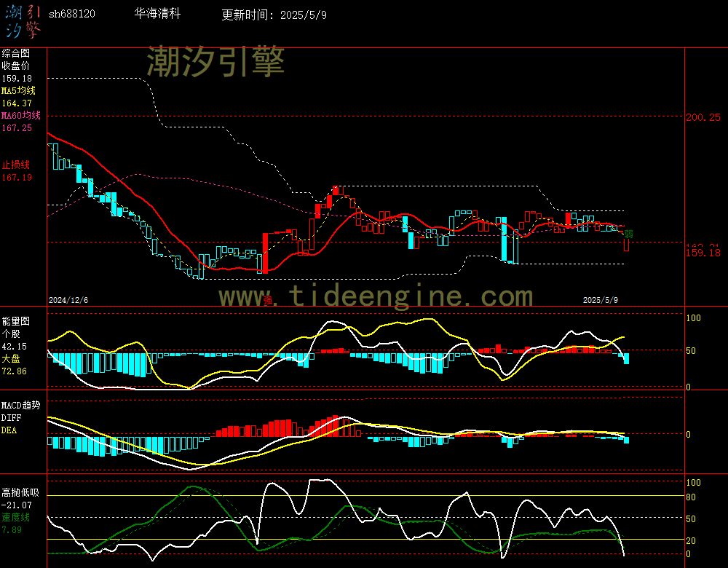Select the 能量图 panel label

coord(16,321)
